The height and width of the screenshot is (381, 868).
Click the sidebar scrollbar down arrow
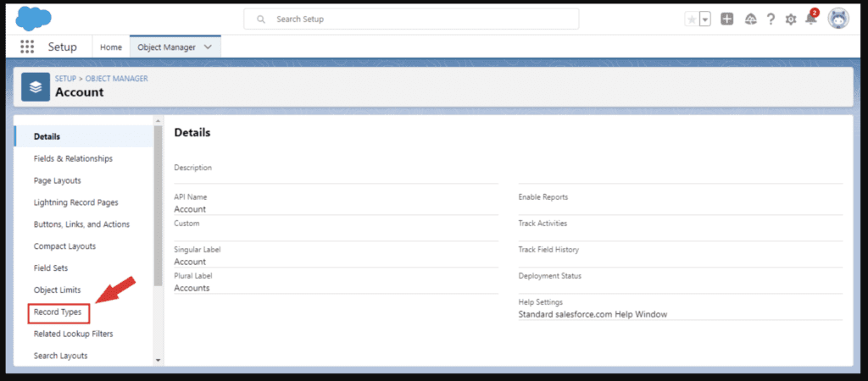(159, 361)
